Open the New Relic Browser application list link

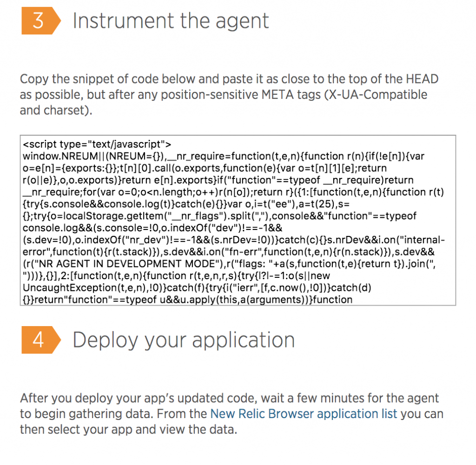pos(304,414)
